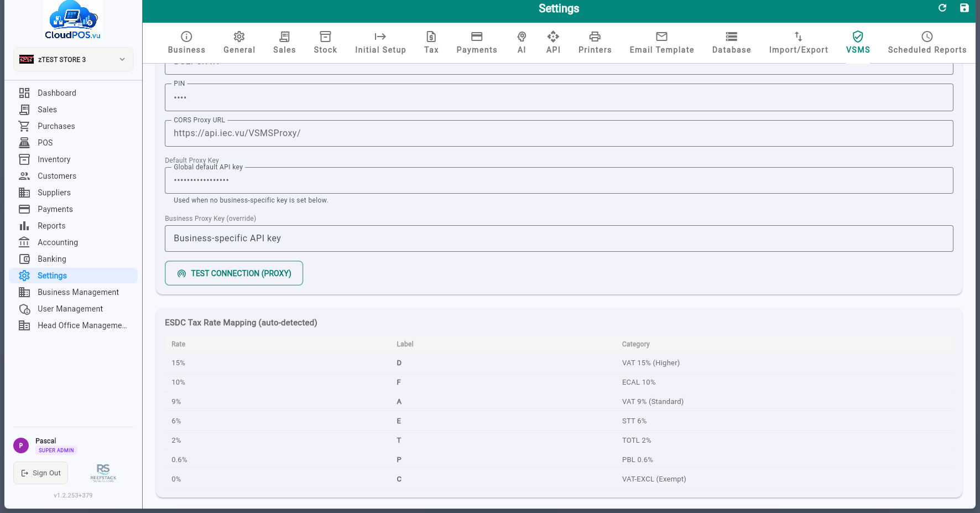980x513 pixels.
Task: Go to the Tax tab
Action: point(431,43)
